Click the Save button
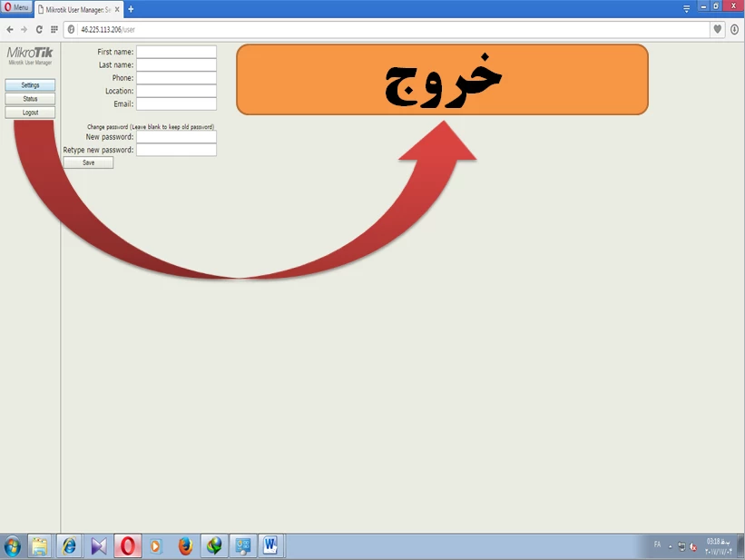This screenshot has height=560, width=745. coord(88,162)
